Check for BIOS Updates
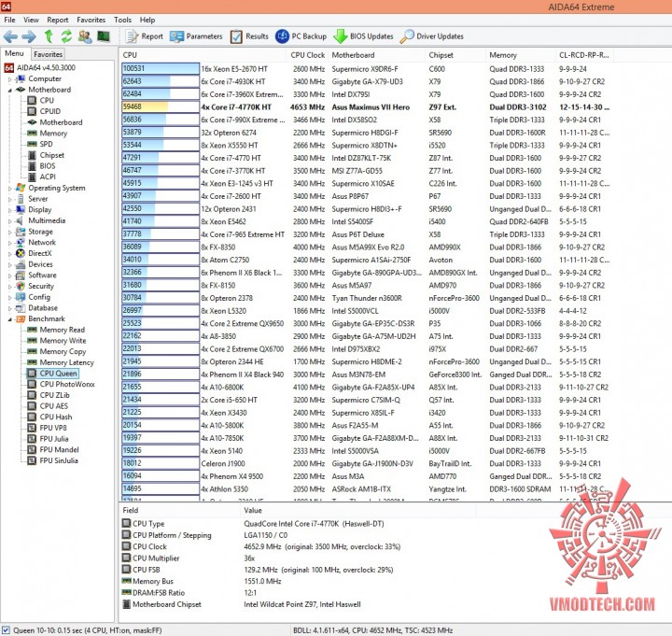The height and width of the screenshot is (636, 672). point(363,36)
